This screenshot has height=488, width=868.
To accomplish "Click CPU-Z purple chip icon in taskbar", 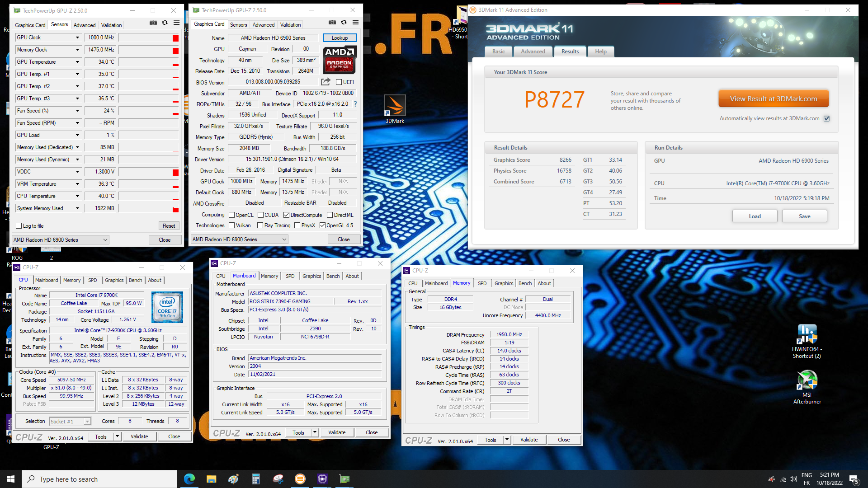I will click(x=322, y=479).
